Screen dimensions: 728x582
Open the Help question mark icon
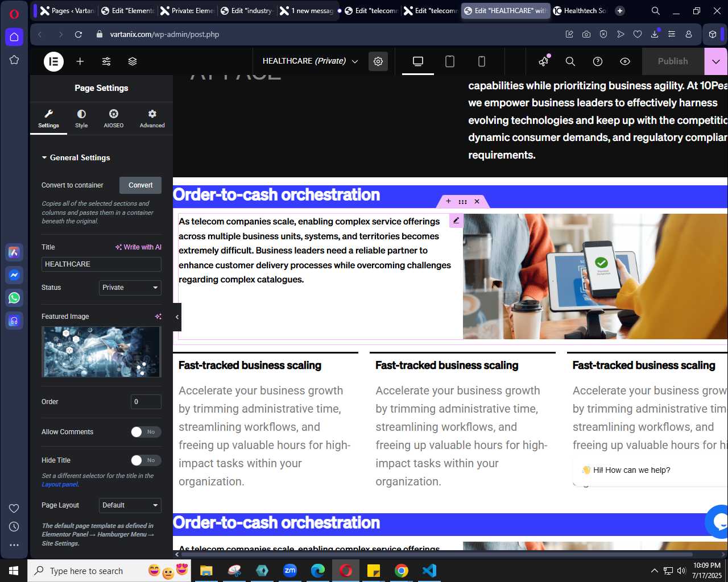[x=598, y=61]
